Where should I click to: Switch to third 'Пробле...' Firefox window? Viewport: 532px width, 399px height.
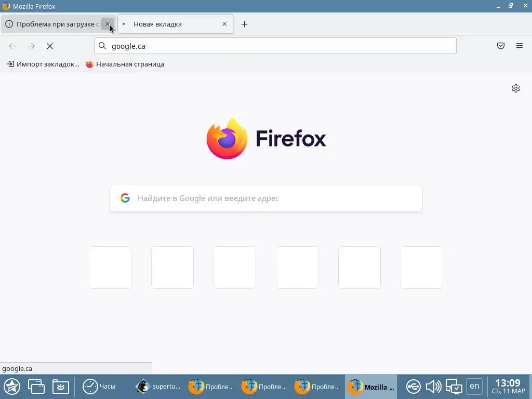coord(317,387)
